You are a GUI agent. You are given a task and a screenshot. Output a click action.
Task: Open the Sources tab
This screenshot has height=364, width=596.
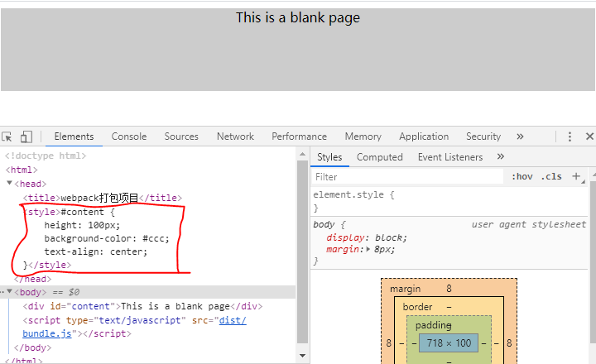click(181, 136)
